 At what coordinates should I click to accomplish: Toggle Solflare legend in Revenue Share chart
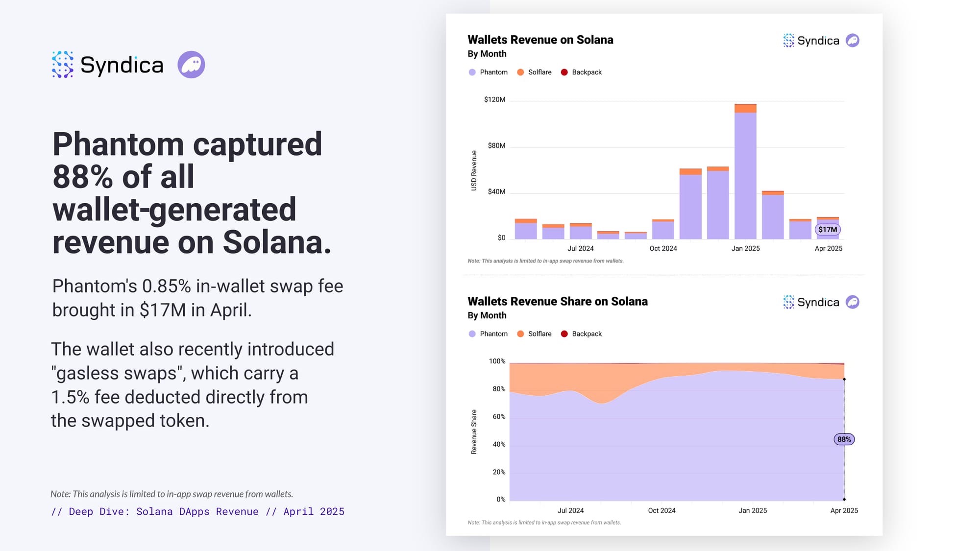point(534,334)
